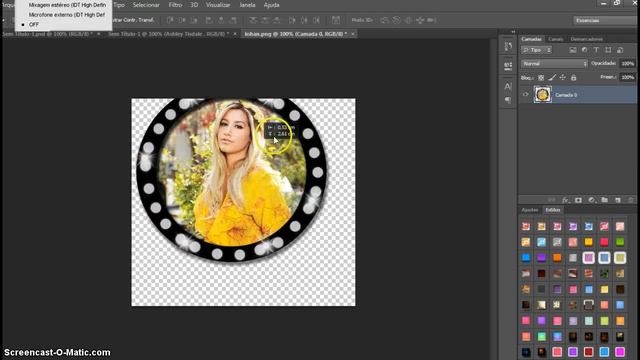
Task: Apply the olive white-bordered style swatch
Action: pyautogui.click(x=620, y=258)
